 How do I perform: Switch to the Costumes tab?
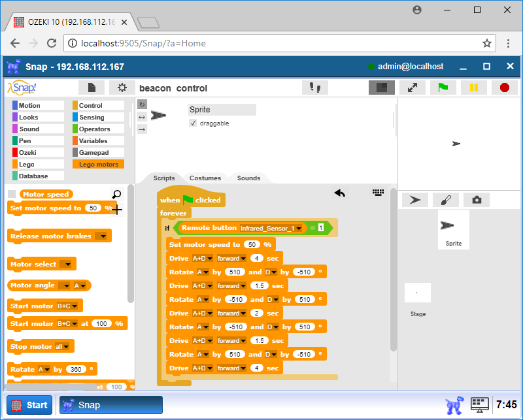205,178
